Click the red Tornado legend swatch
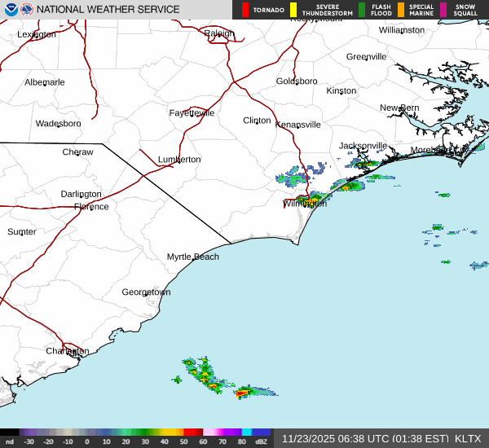This screenshot has width=489, height=448. pos(245,10)
